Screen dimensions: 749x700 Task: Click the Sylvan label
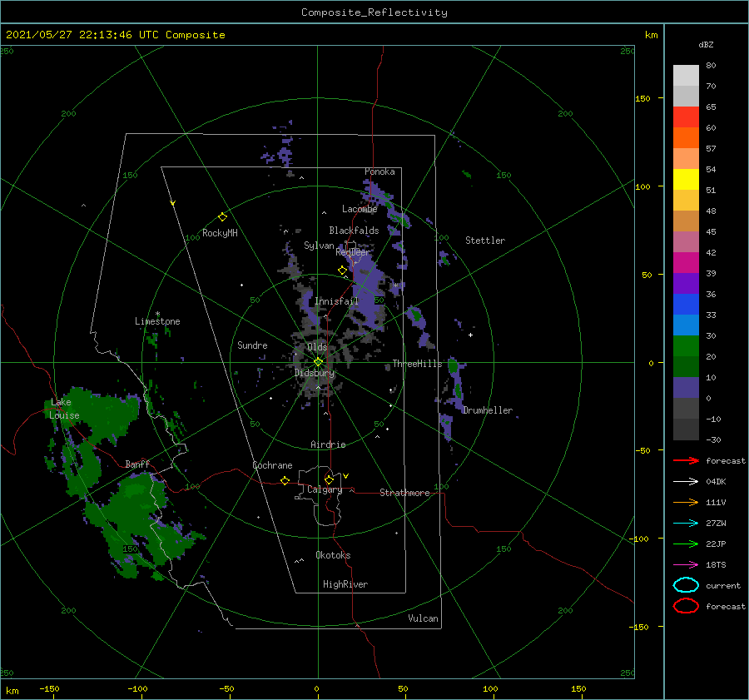coord(319,246)
